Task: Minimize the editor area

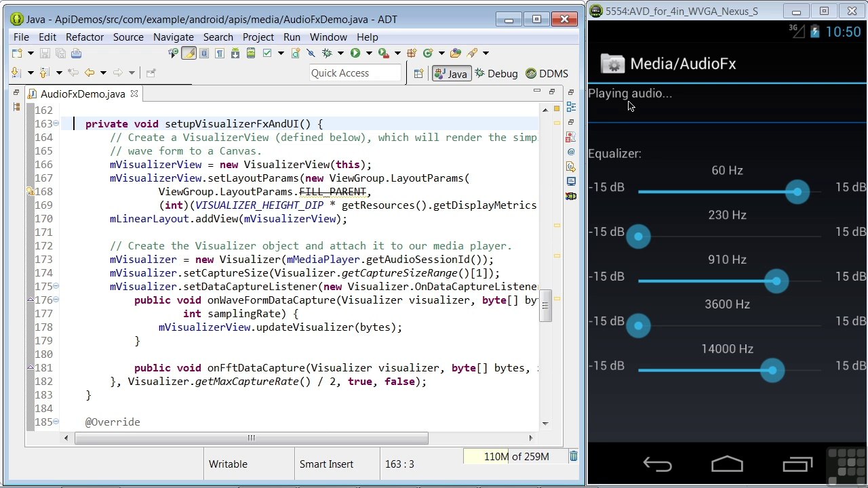Action: click(x=537, y=91)
